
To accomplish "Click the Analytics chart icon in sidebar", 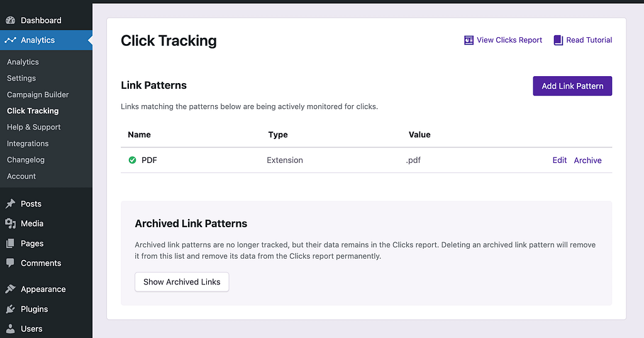I will (x=10, y=40).
